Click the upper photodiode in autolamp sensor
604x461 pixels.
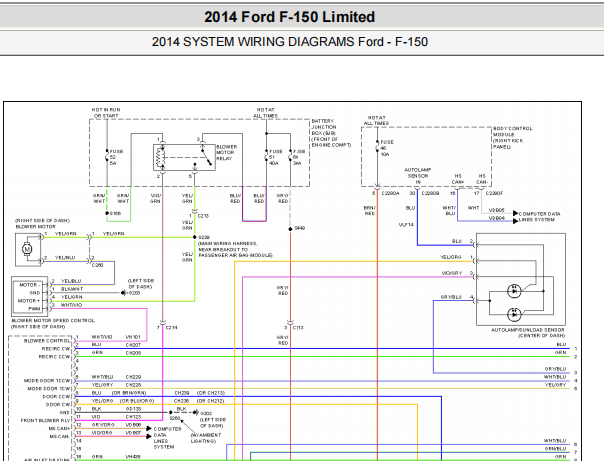tap(514, 291)
